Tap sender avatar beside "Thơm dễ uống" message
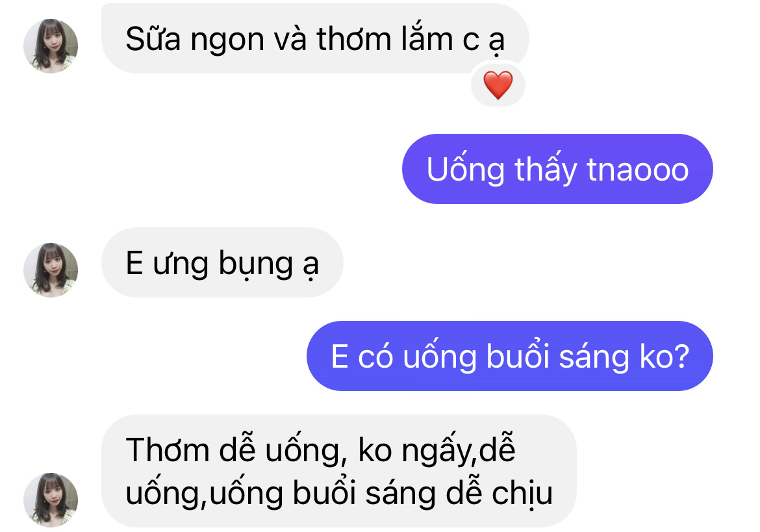 [51, 500]
